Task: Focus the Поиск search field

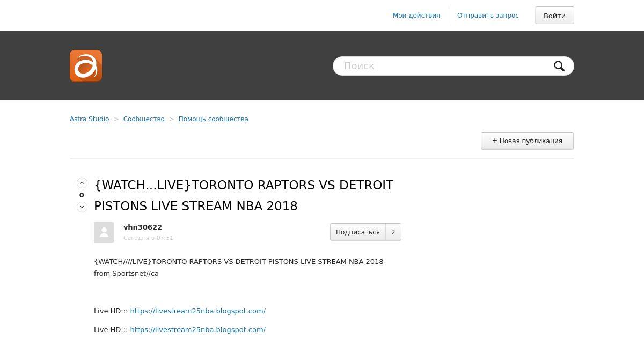Action: click(453, 66)
